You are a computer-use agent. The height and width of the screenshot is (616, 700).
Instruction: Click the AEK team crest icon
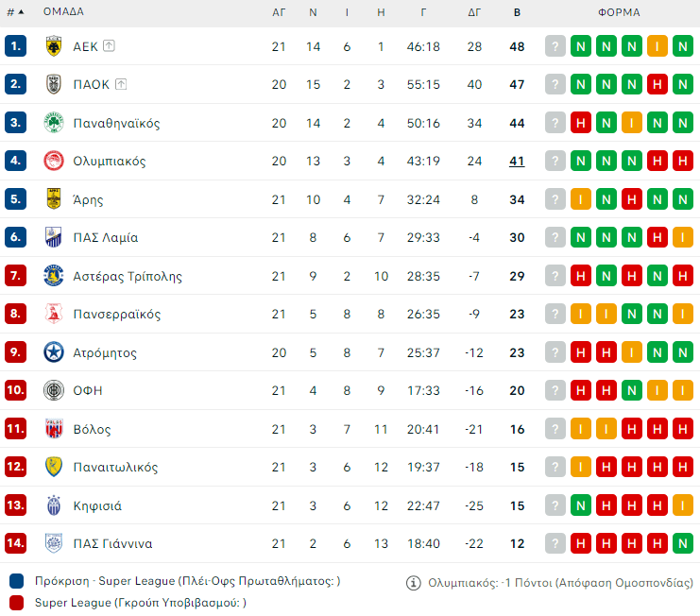coord(54,46)
